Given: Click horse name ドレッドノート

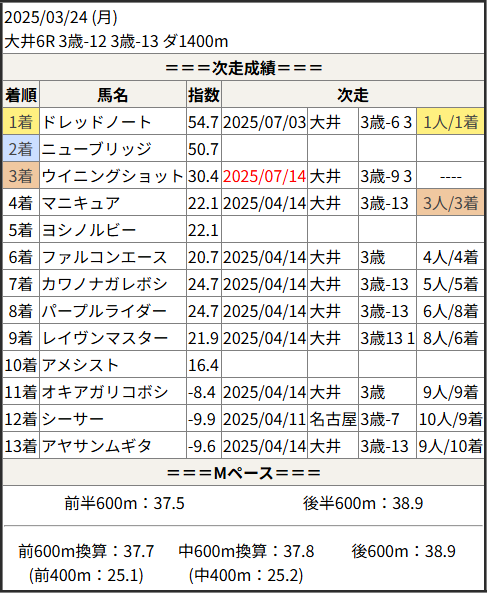Looking at the screenshot, I should click(x=97, y=123).
